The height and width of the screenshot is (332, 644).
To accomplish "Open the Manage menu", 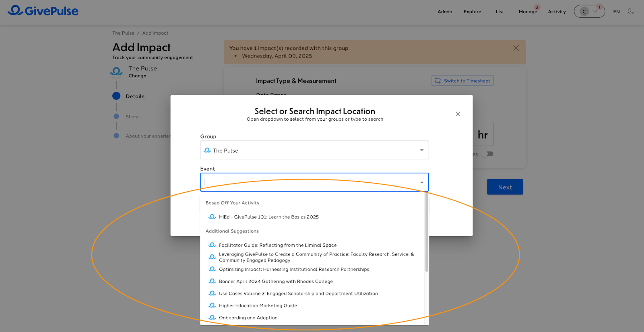I will pos(528,12).
